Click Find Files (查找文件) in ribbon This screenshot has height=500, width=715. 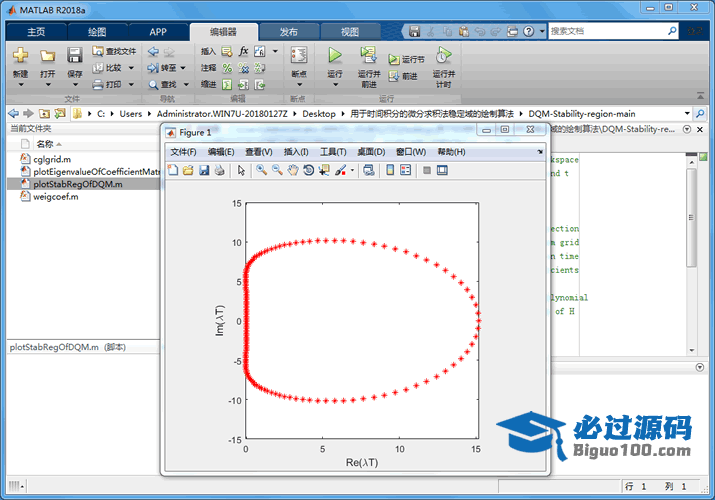coord(114,51)
